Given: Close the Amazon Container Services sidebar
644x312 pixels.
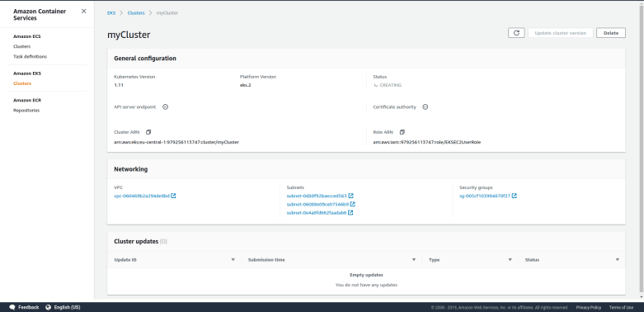Looking at the screenshot, I should 84,11.
